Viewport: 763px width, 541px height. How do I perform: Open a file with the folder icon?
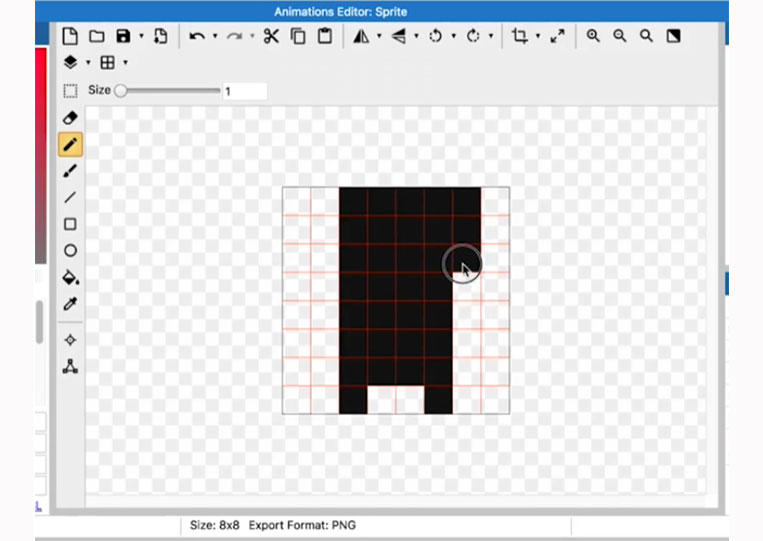[97, 36]
